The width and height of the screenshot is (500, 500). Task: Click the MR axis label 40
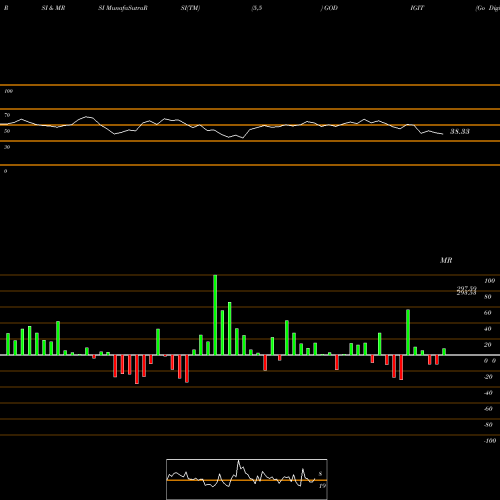click(x=488, y=329)
